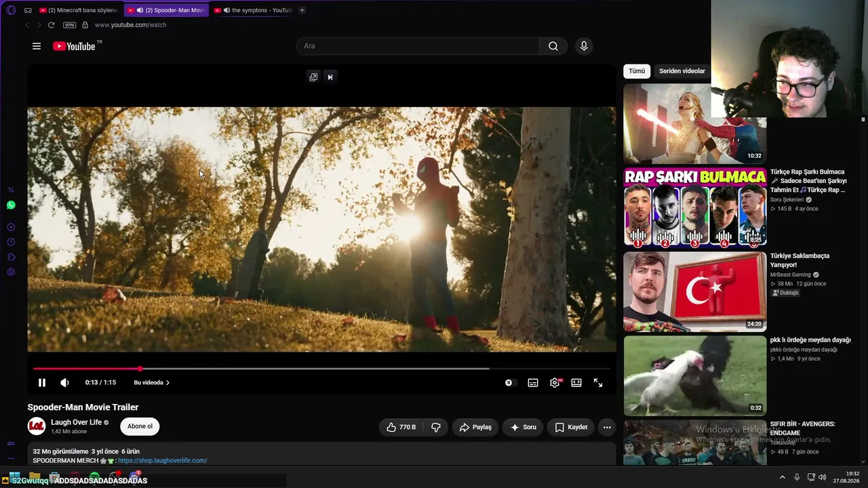Open the GX Corner gamepad icon

point(28,10)
